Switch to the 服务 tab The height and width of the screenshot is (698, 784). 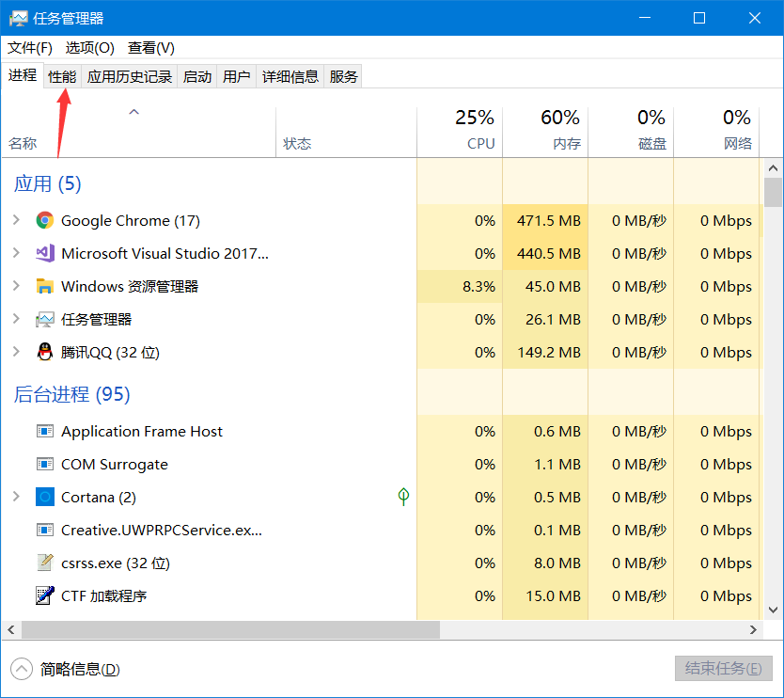coord(343,76)
